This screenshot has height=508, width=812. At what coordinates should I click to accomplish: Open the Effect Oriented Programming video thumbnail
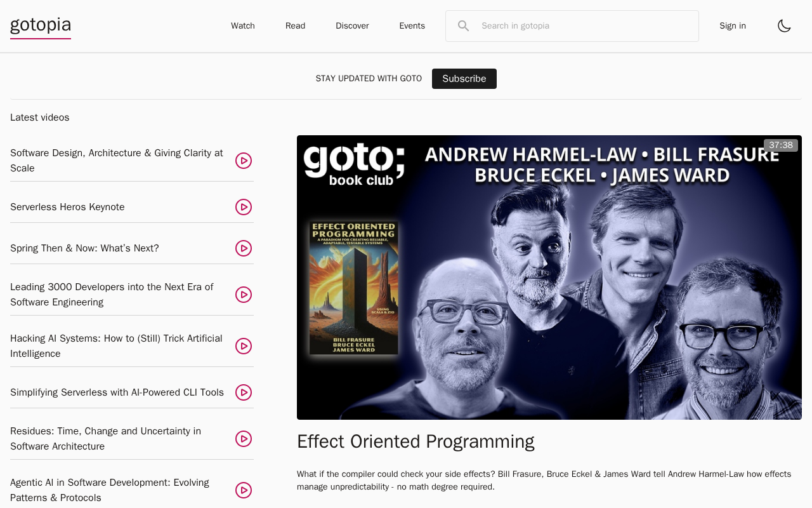[x=549, y=277]
